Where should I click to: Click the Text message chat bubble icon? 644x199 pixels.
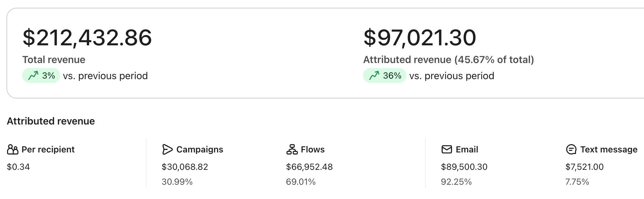571,150
